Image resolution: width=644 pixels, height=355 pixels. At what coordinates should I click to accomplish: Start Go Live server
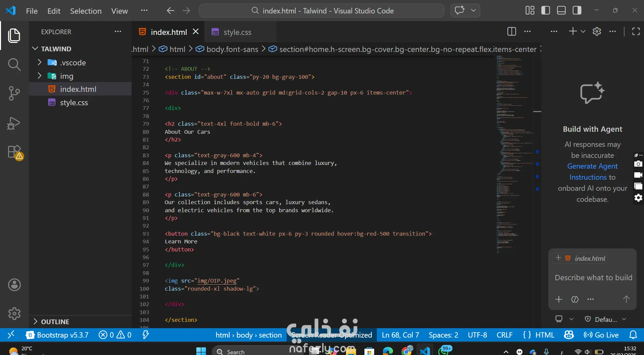[x=601, y=335]
